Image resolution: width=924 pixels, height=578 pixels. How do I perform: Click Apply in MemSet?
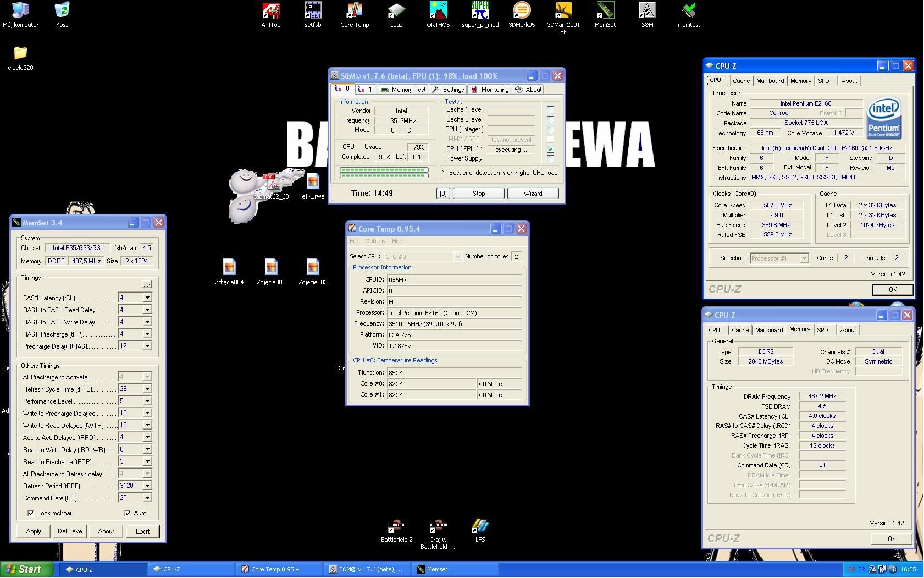[x=34, y=531]
